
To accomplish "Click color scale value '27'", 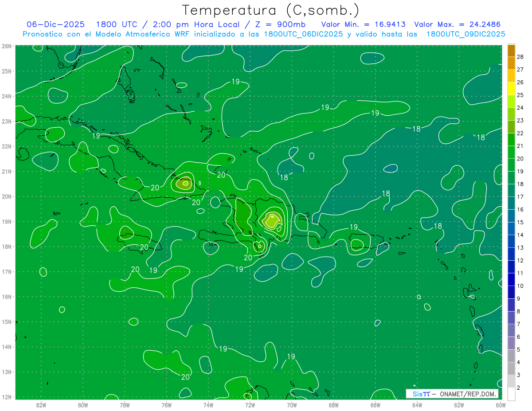I will click(x=520, y=70).
